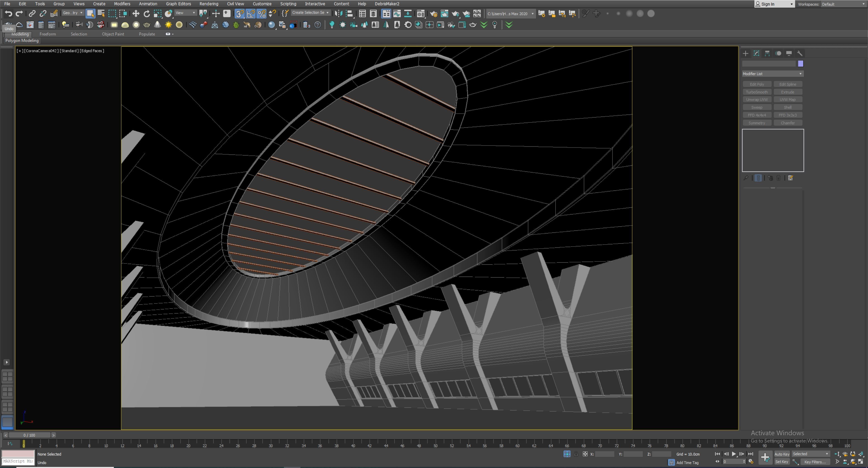Open the Utilities wrench panel icon
The height and width of the screenshot is (468, 868).
800,53
